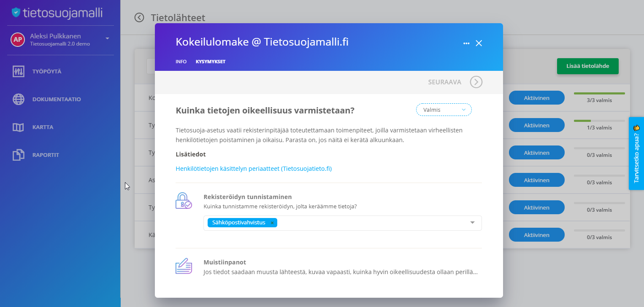
Task: Switch to the KYSYMYKSET tab
Action: (x=211, y=62)
